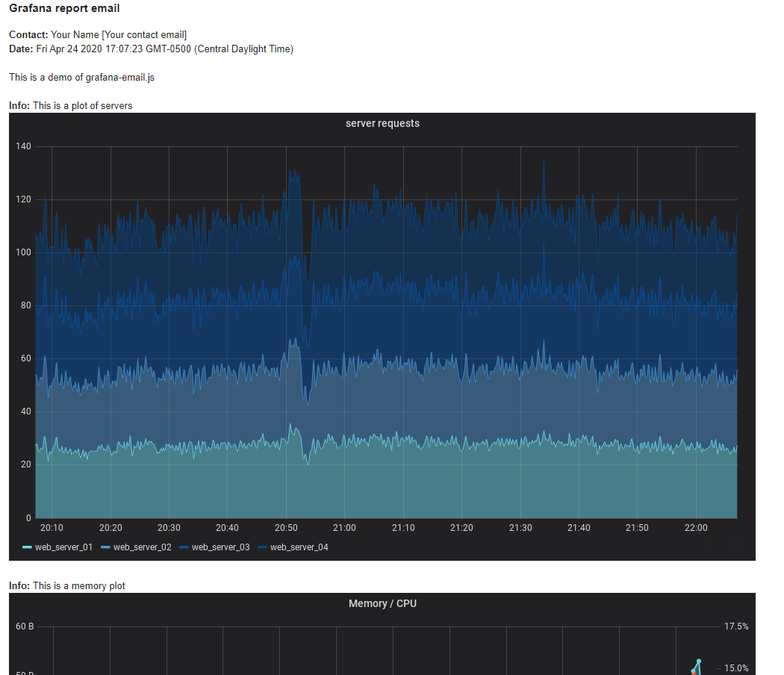Click the 'Your contact email' text
Screen dimensions: 784x675
tap(144, 34)
